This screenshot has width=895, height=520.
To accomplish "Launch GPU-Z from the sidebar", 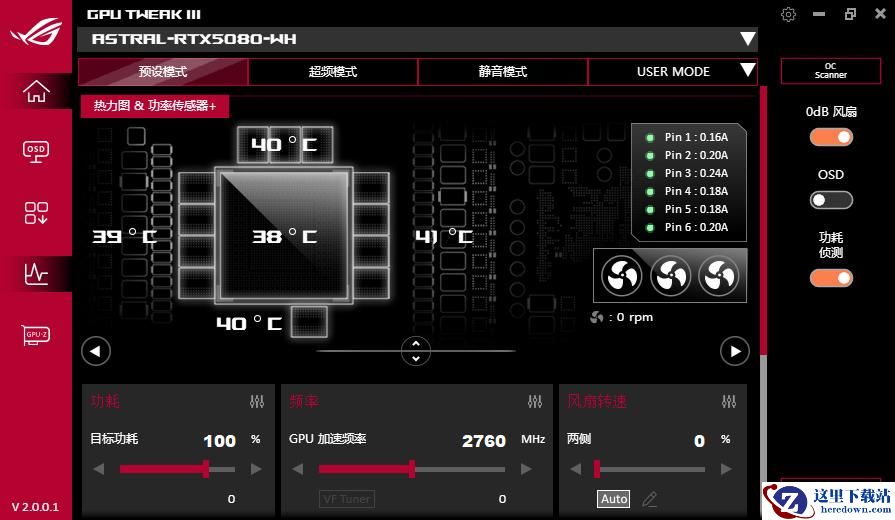I will pos(36,334).
